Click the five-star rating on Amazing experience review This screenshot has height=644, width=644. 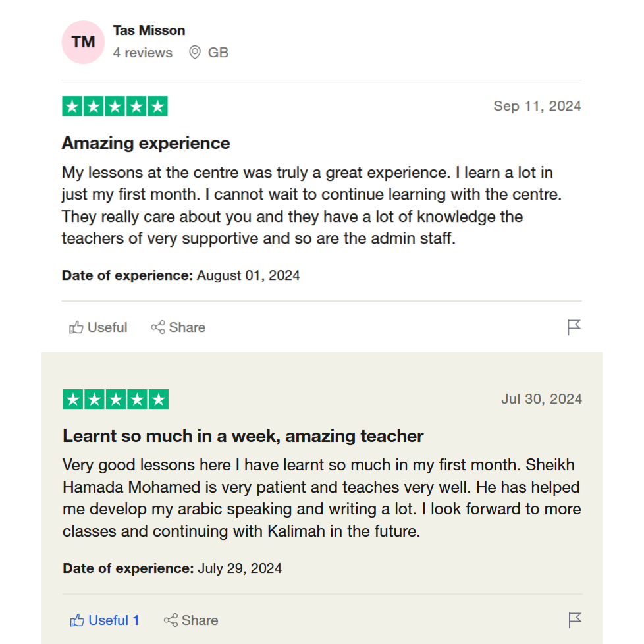(115, 106)
